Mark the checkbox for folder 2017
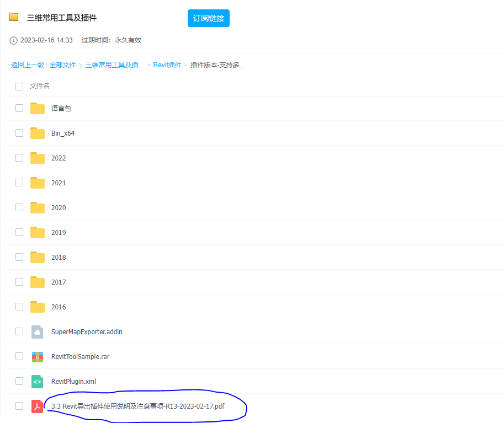Screen dimensions: 504x423 click(19, 282)
